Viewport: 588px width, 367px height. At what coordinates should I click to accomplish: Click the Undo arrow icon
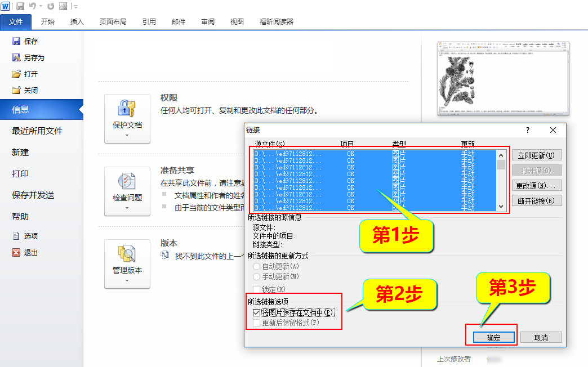[33, 6]
